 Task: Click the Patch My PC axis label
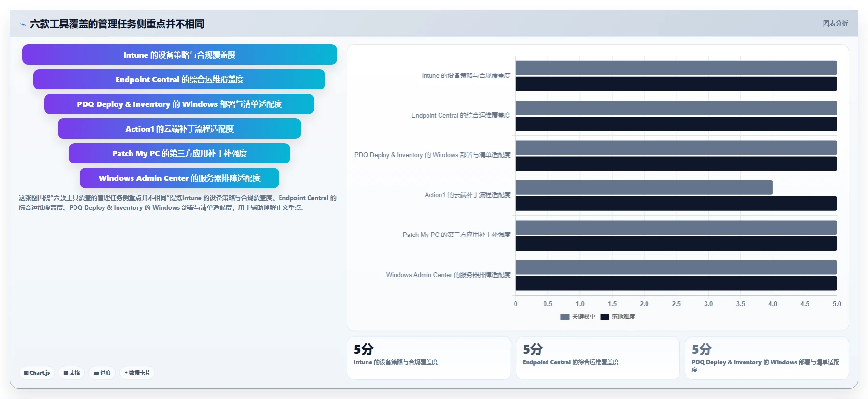456,235
